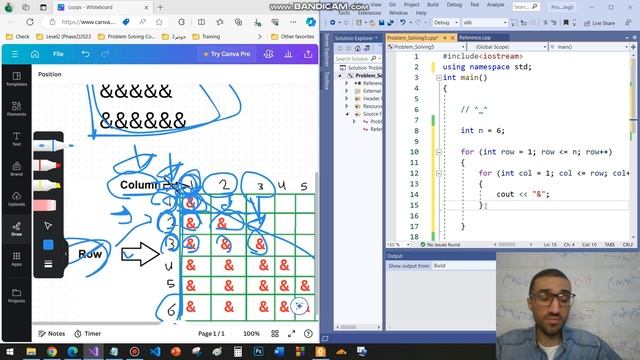Open Problem_Solving5 project scope dropdown
This screenshot has width=640, height=360.
(x=427, y=47)
